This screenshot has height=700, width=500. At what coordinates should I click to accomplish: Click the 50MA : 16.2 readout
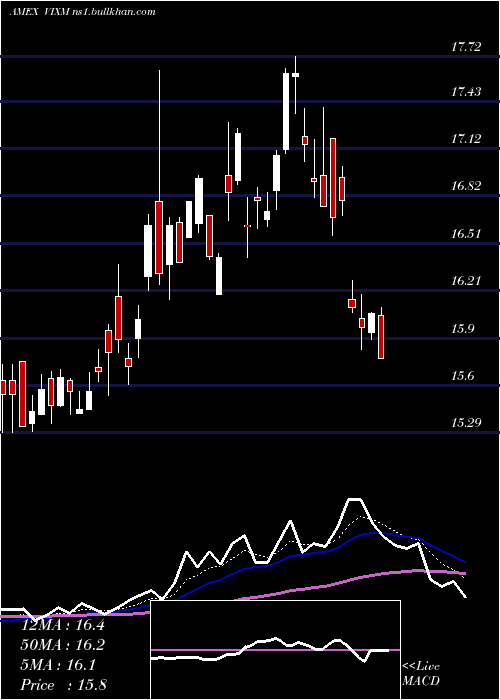click(63, 645)
